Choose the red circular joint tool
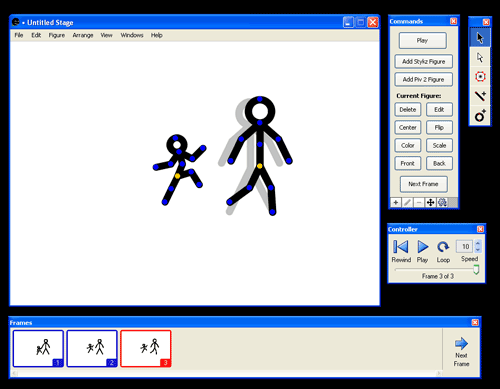Image resolution: width=500 pixels, height=389 pixels. [x=480, y=77]
